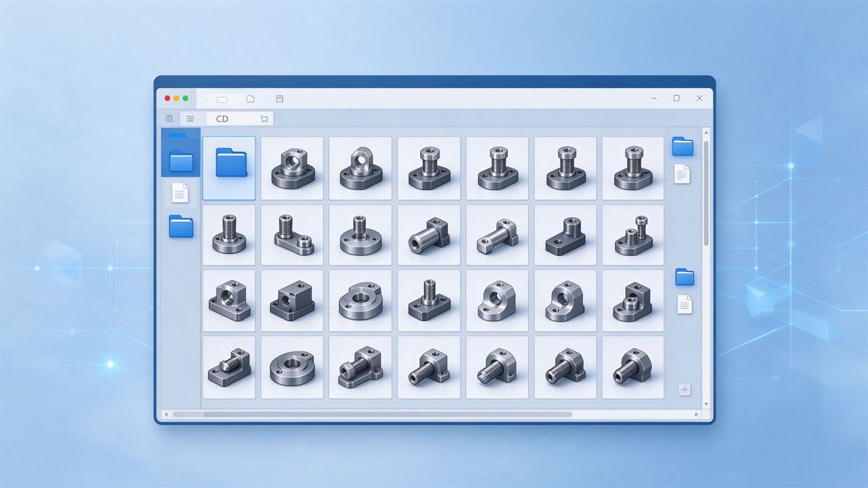Open highlighted folder in left sidebar
Screen dimensions: 868x488
(181, 160)
